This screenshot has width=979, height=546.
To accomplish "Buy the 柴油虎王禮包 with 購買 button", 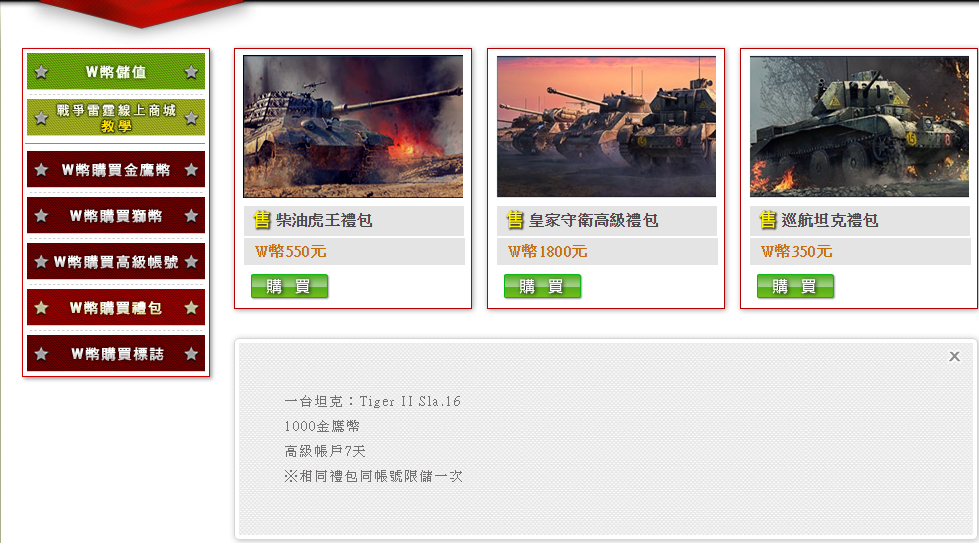I will 289,286.
